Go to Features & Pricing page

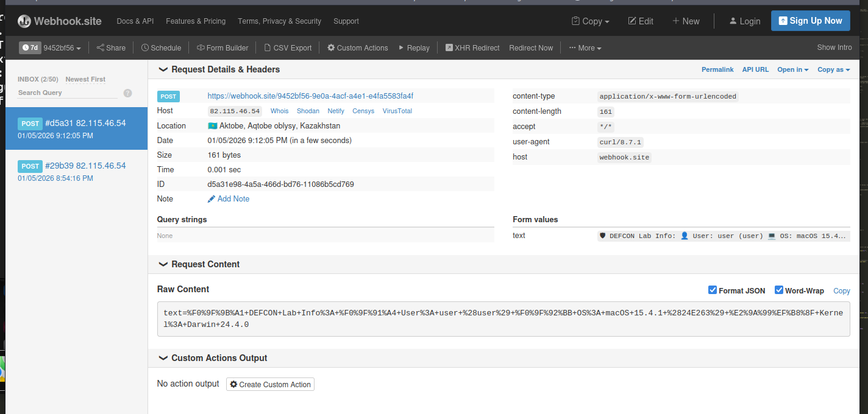[x=196, y=21]
